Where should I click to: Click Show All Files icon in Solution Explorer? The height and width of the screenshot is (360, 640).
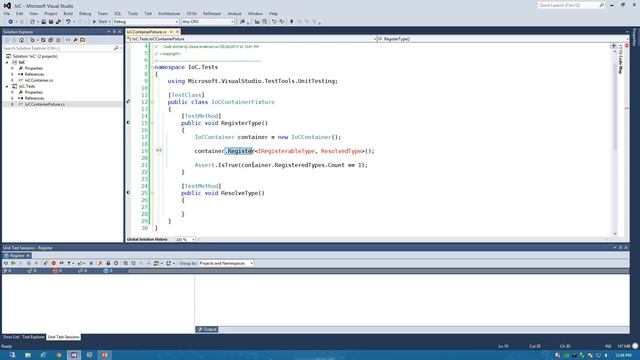(58, 40)
